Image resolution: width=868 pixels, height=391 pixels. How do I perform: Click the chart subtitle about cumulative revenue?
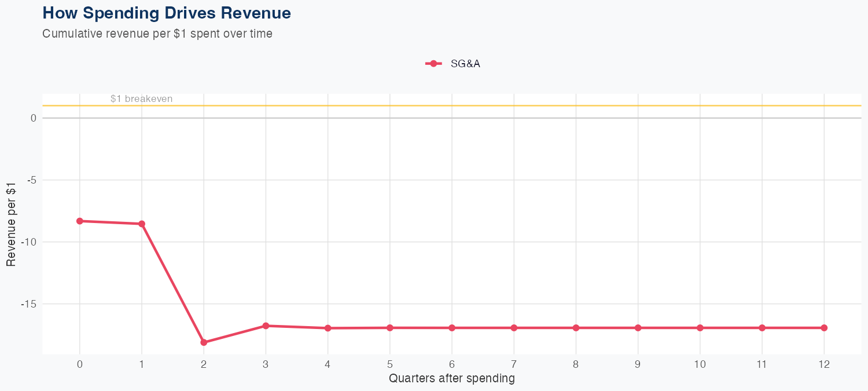pos(157,34)
